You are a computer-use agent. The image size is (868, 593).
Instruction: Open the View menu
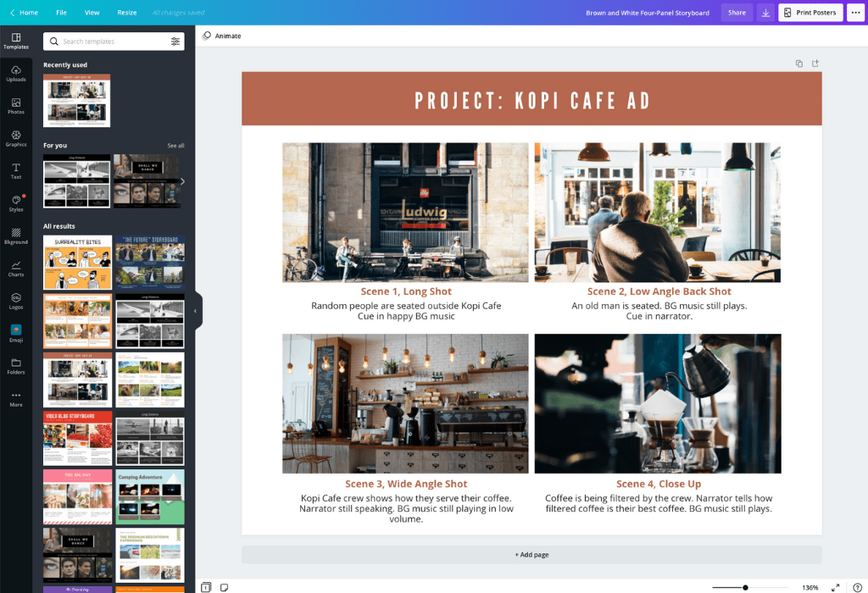93,12
